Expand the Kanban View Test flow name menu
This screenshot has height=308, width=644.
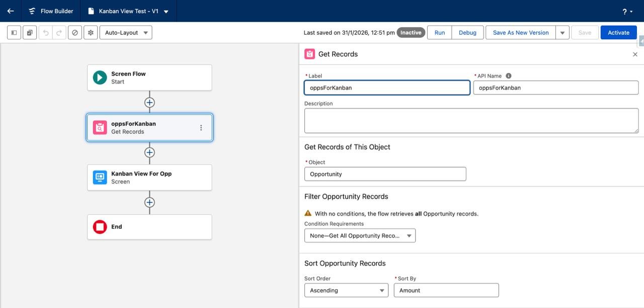[166, 11]
